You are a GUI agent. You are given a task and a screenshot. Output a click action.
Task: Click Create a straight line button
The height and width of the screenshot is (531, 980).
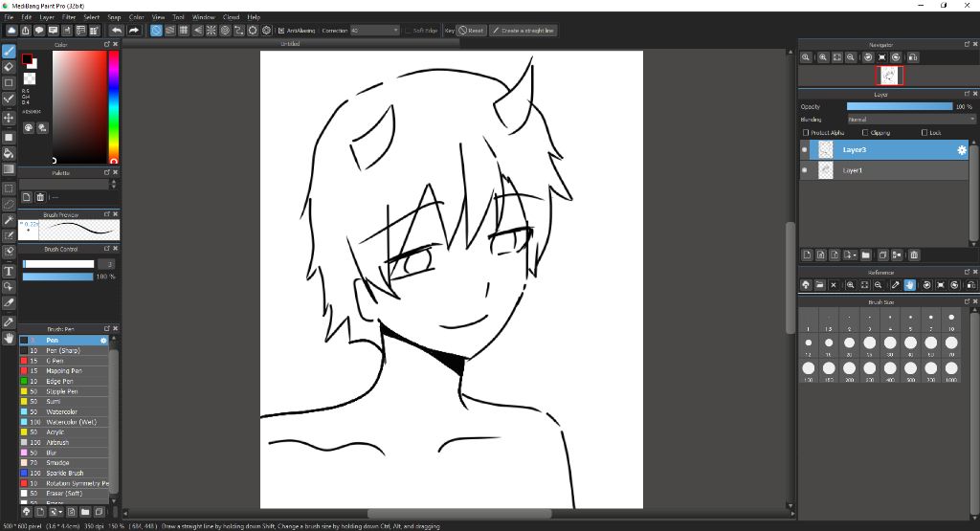click(x=523, y=30)
